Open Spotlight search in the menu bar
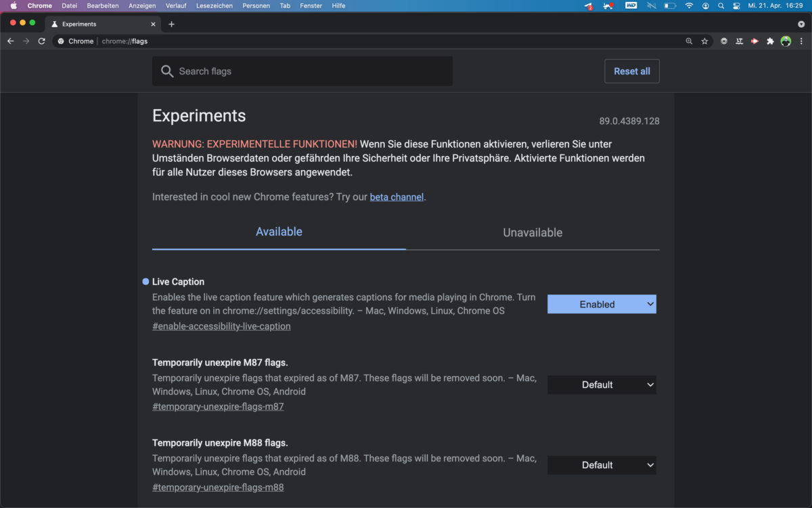The width and height of the screenshot is (812, 508). tap(721, 5)
